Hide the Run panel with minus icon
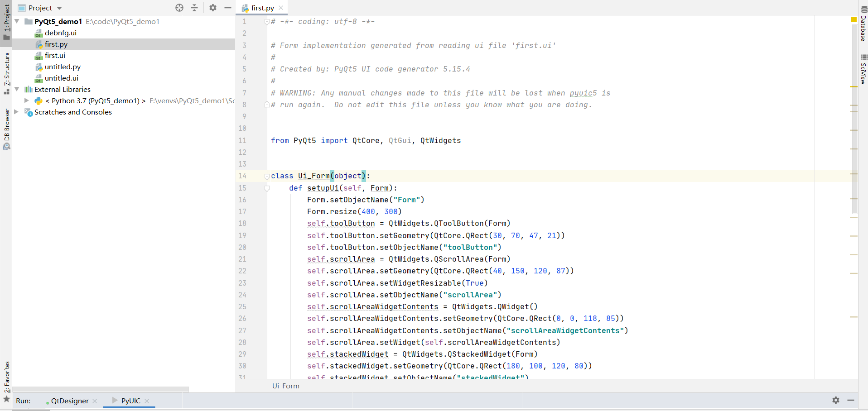Screen dimensions: 868x411 click(851, 400)
